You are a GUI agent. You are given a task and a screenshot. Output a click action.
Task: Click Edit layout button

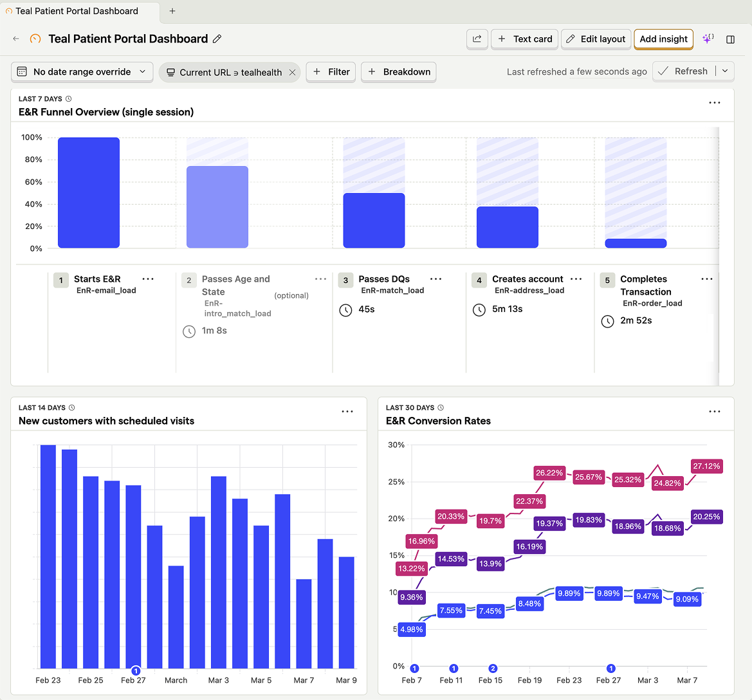[x=596, y=39]
